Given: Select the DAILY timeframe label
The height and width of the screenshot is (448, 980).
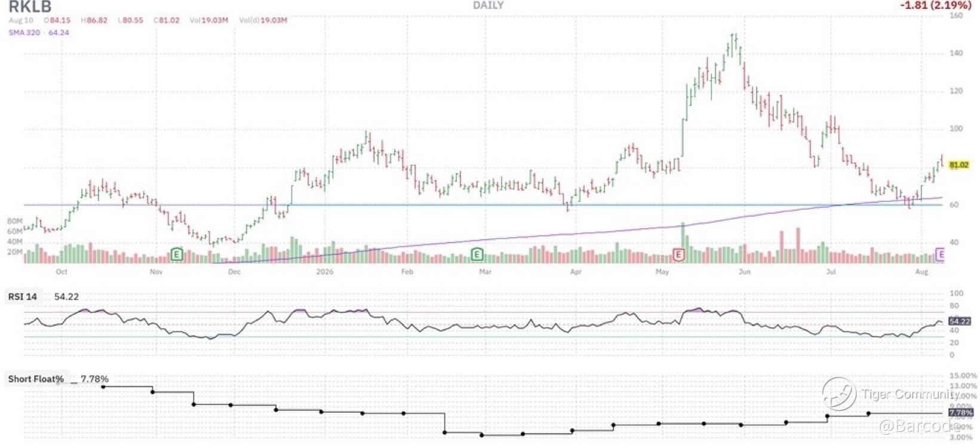Looking at the screenshot, I should pyautogui.click(x=488, y=5).
